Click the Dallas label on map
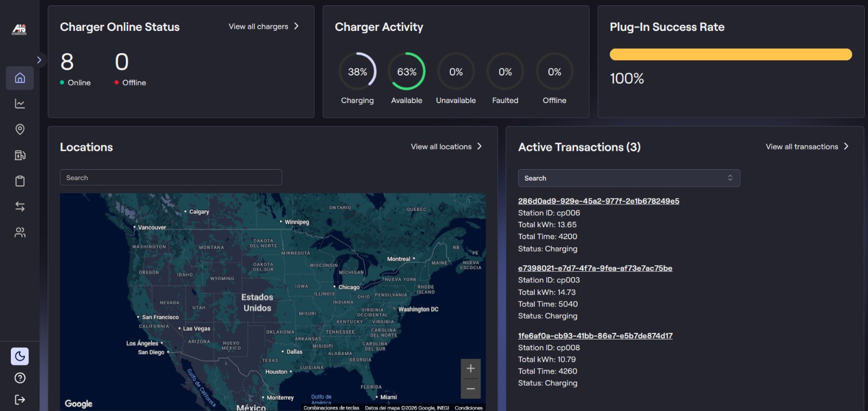868x411 pixels. pyautogui.click(x=295, y=352)
